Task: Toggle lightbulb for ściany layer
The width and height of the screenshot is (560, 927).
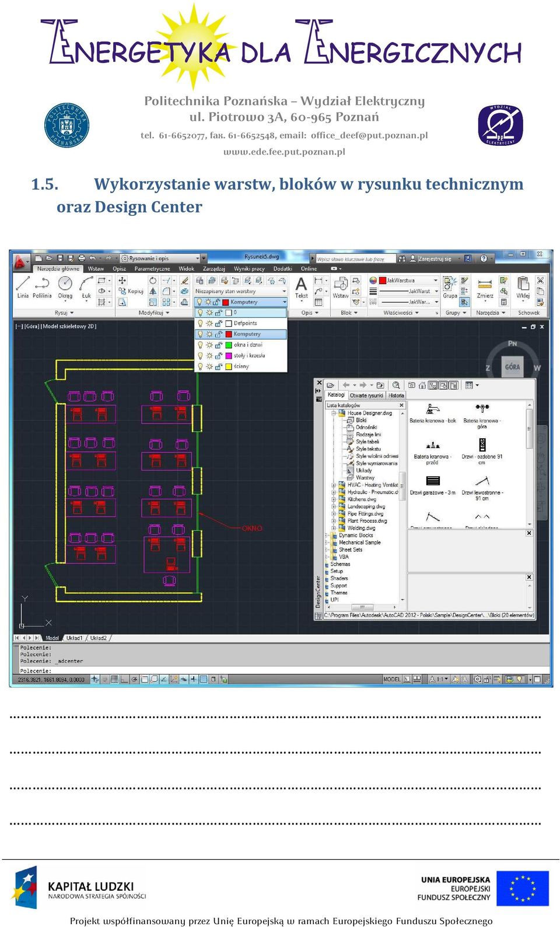Action: pyautogui.click(x=200, y=366)
